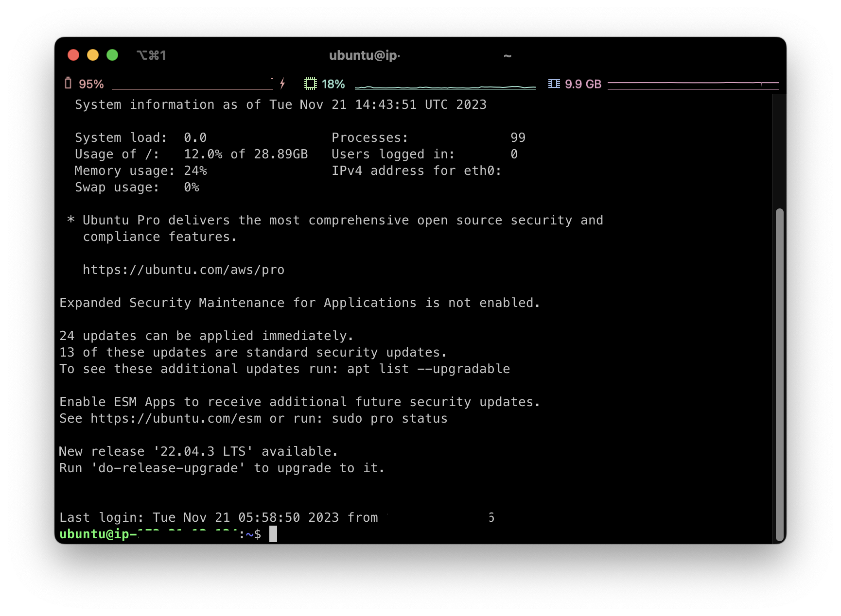Click the 'Usage of /: 12.0% of 28.89GB' text

click(x=191, y=154)
